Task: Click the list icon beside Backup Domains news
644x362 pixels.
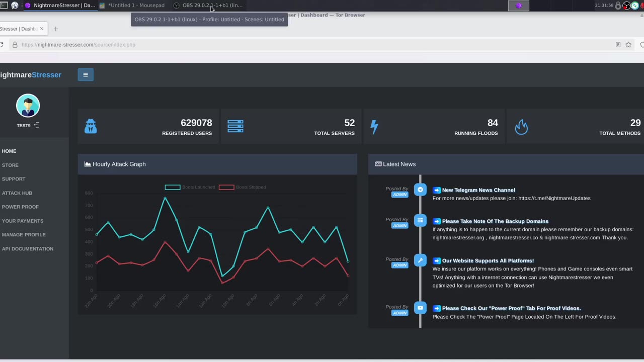Action: (420, 220)
